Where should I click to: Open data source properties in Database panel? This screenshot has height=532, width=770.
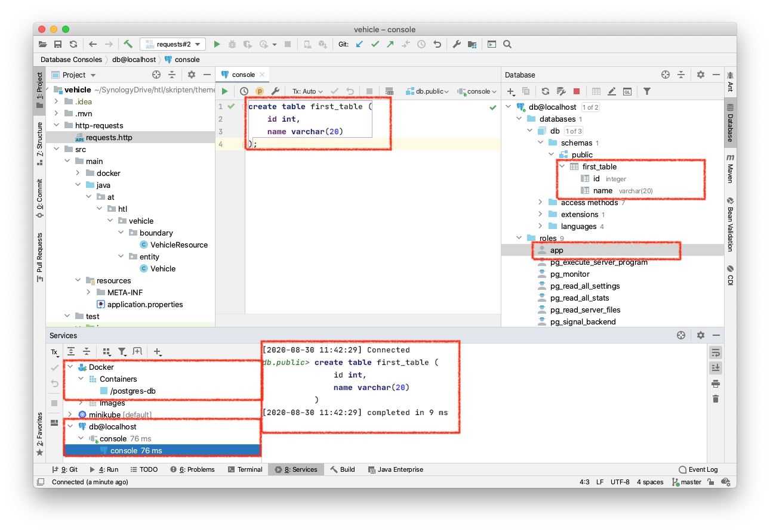561,91
